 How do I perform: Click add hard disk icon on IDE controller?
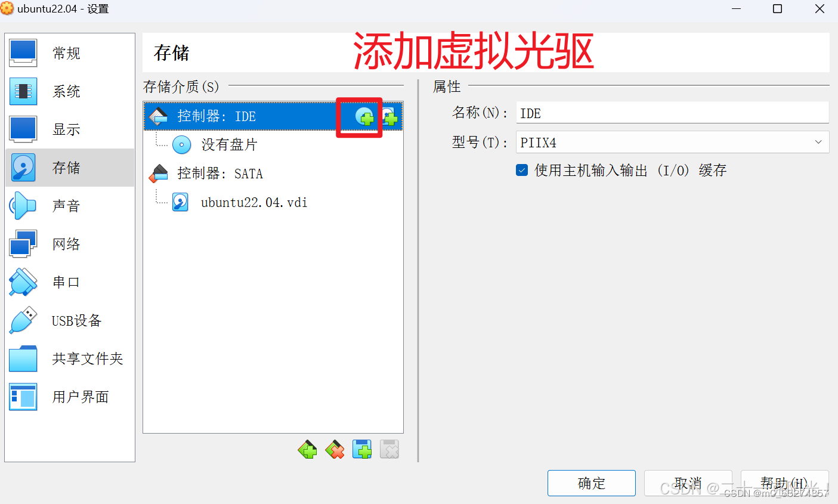[389, 116]
